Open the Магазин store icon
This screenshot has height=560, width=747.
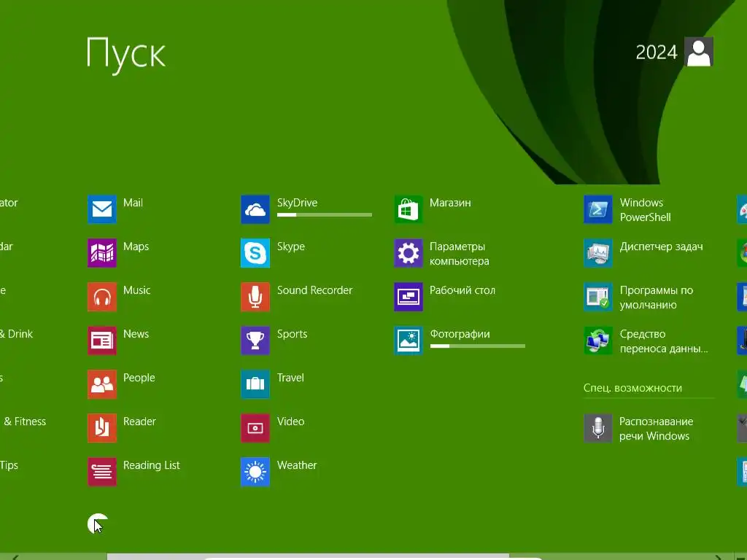[409, 209]
